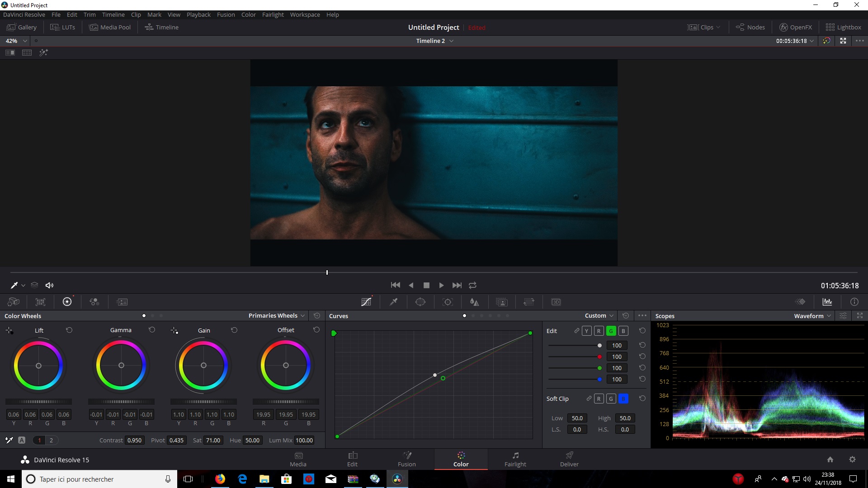Click the Contrast value field
Screen dimensions: 868x488
coord(134,440)
